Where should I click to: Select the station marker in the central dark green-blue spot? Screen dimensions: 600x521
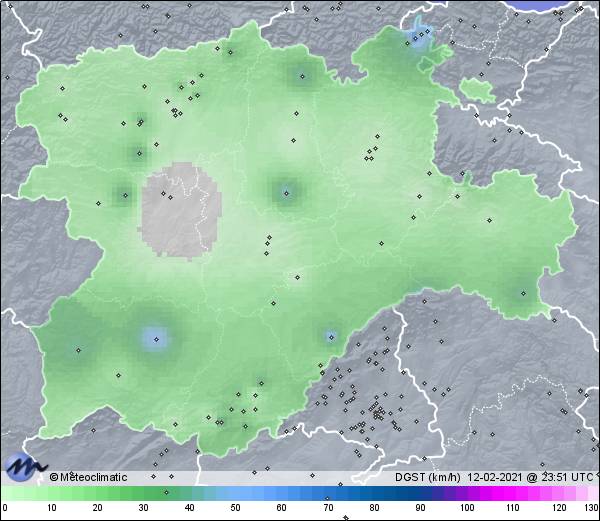(x=286, y=193)
